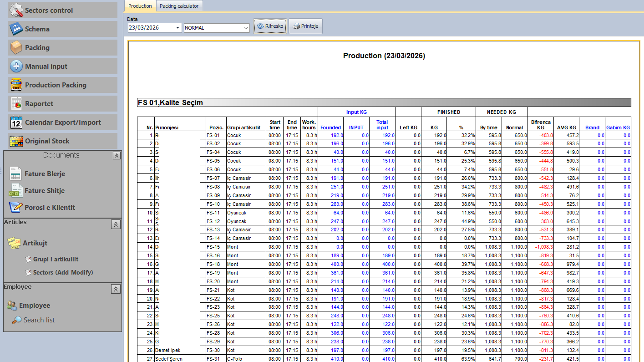Click the Porosi e Klientit pencil icon
This screenshot has width=644, height=362.
point(15,207)
